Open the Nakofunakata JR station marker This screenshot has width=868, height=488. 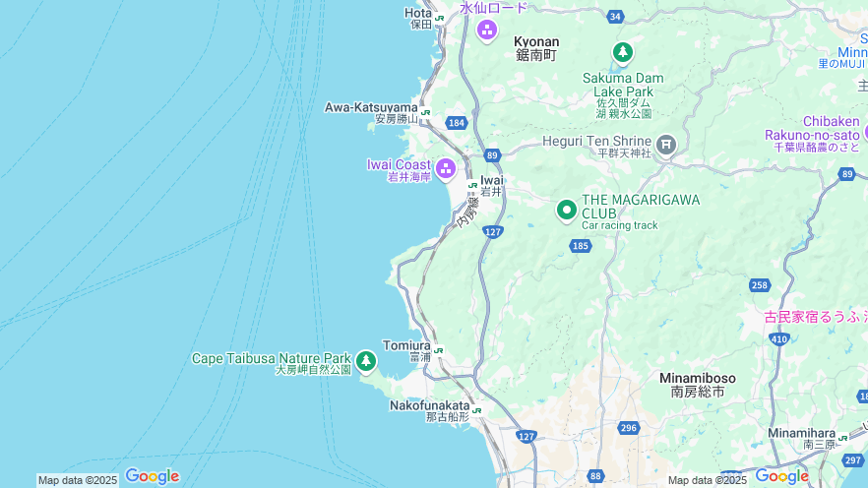point(477,410)
